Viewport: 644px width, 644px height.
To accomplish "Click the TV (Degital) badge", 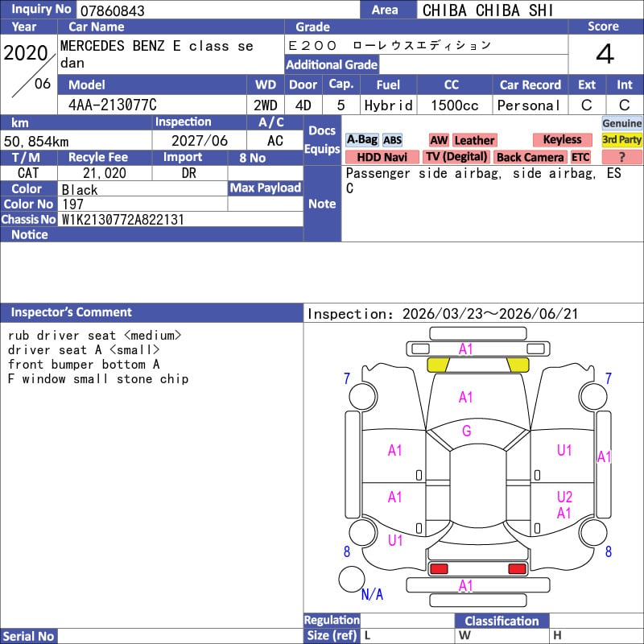I will click(x=456, y=157).
